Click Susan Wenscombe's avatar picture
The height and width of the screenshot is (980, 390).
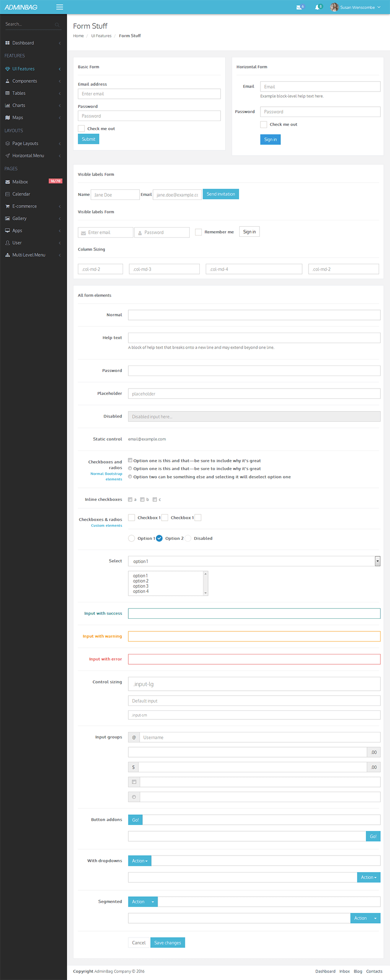pyautogui.click(x=334, y=7)
